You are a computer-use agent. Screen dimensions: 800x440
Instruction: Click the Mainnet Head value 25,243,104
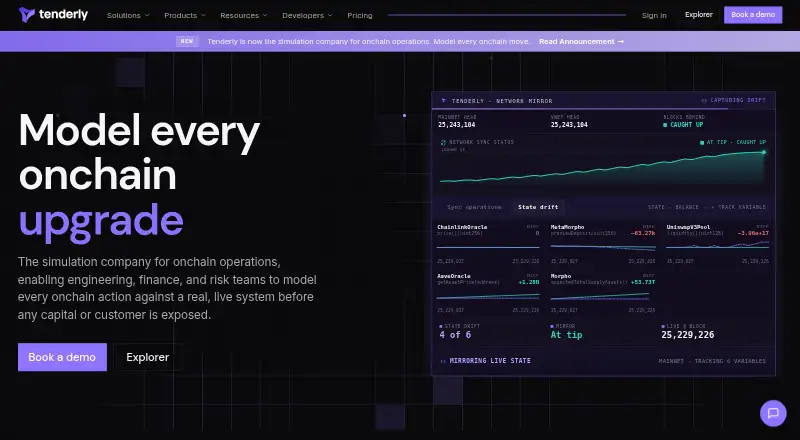point(457,125)
